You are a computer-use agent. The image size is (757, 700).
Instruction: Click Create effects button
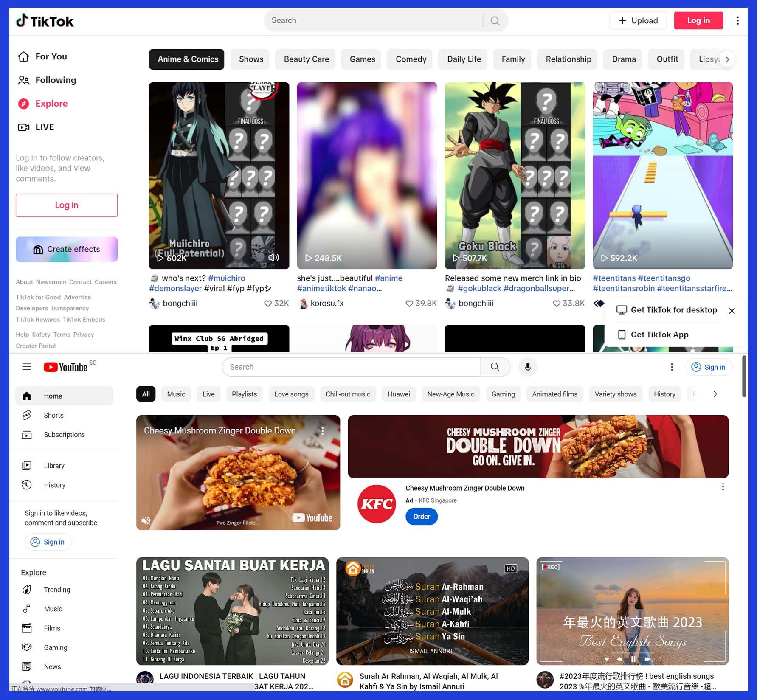coord(67,249)
